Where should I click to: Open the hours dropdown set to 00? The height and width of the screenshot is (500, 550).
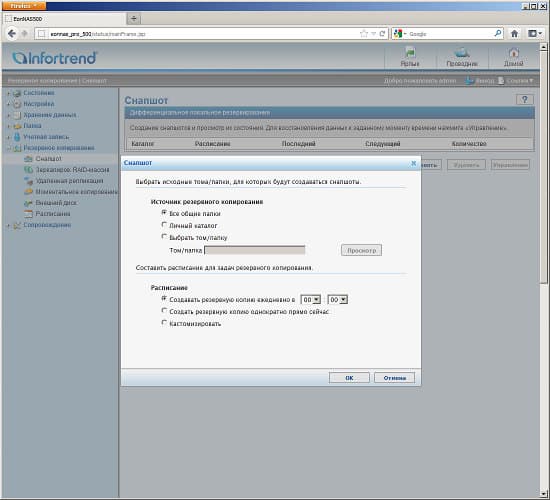point(310,300)
